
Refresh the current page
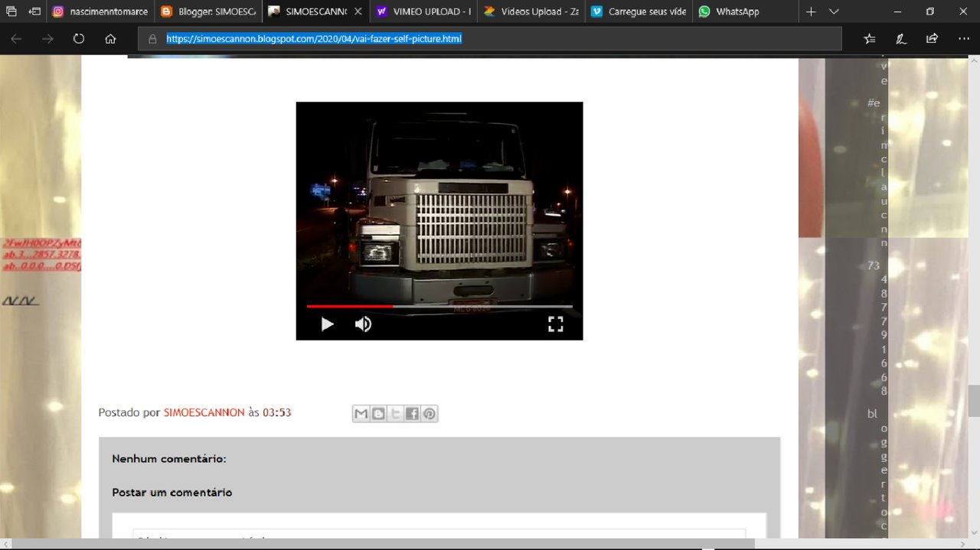79,38
